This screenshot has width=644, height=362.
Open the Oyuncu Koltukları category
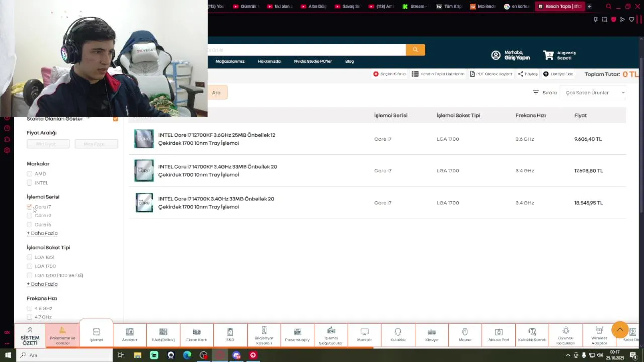[566, 335]
